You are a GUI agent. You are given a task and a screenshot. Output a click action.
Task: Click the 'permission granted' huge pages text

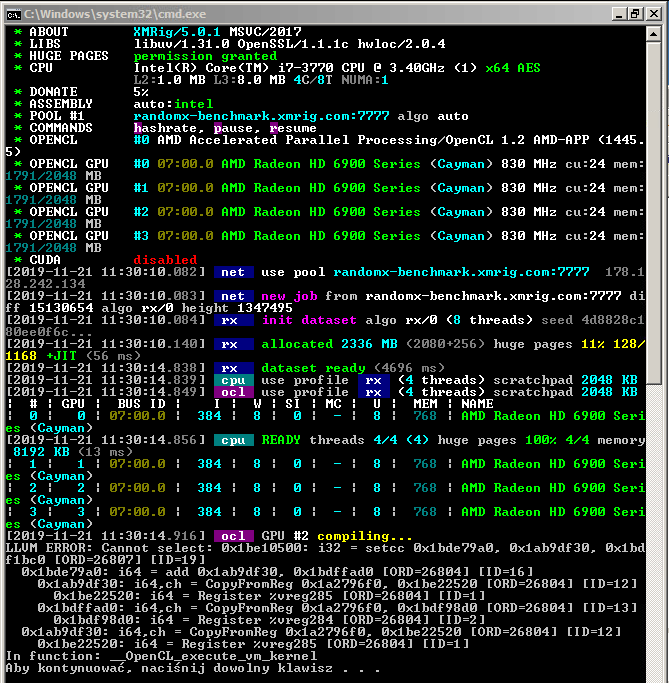coord(205,56)
